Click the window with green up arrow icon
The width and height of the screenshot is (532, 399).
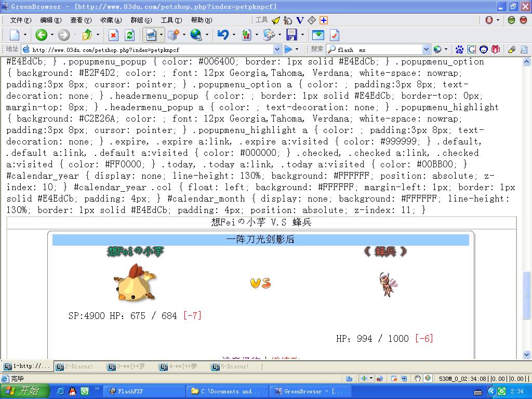coord(318,35)
